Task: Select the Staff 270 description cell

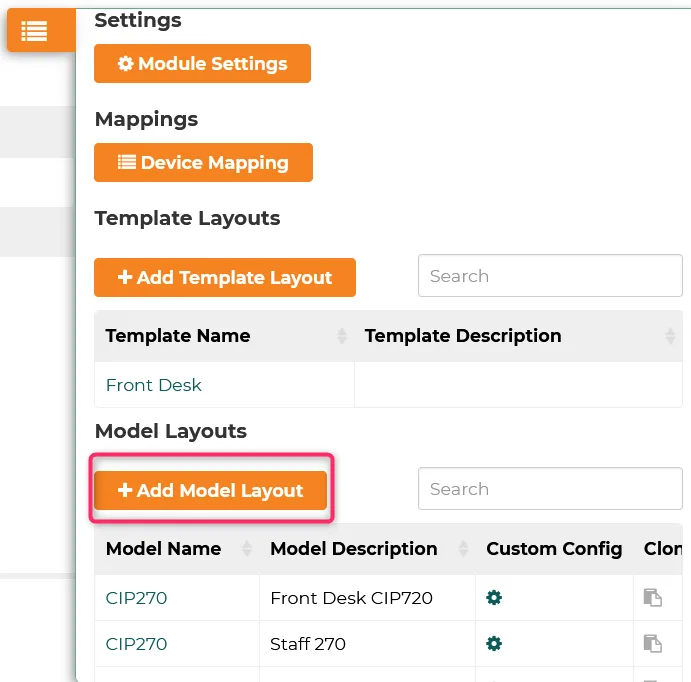Action: [x=367, y=644]
